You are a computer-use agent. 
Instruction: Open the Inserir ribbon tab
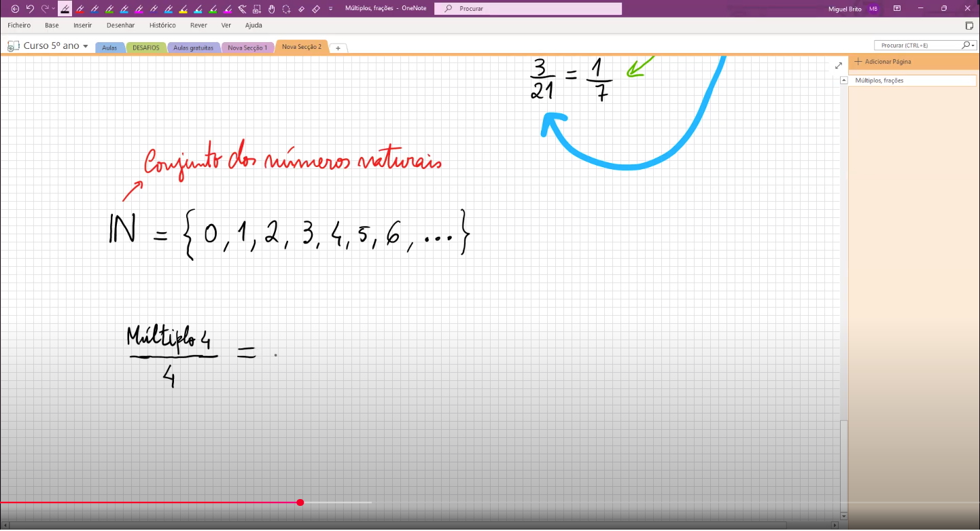point(83,25)
